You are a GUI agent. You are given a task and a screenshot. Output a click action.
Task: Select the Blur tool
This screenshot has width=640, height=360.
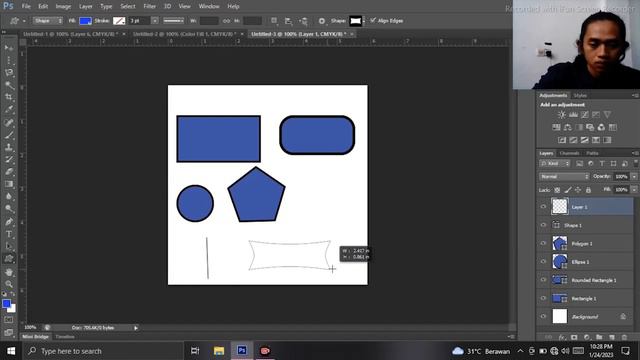(x=9, y=196)
